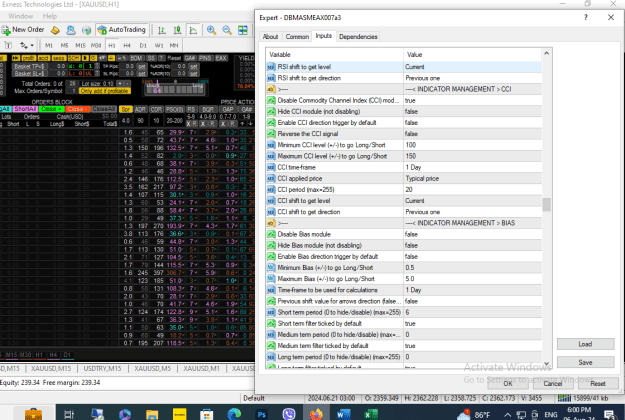Viewport: 625px width, 420px height.
Task: Click icon beside 'Reverse the CCI signal'
Action: pyautogui.click(x=271, y=134)
